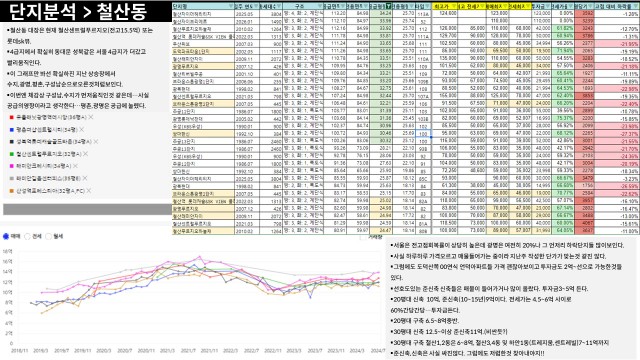The image size is (640, 360).
Task: Remove the magenta 래미안크레시티(34평A) series with X
Action: coord(76,166)
